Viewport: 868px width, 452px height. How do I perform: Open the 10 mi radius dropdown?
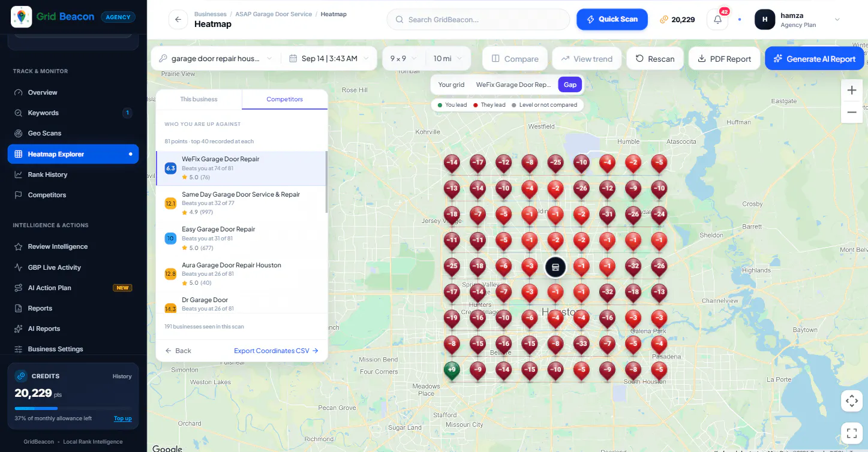tap(448, 59)
